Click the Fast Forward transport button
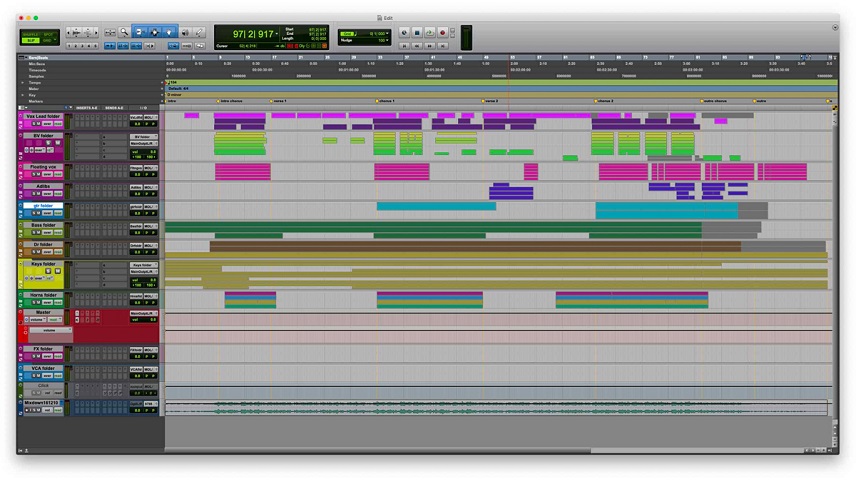Viewport: 856px width, 482px height. 430,46
